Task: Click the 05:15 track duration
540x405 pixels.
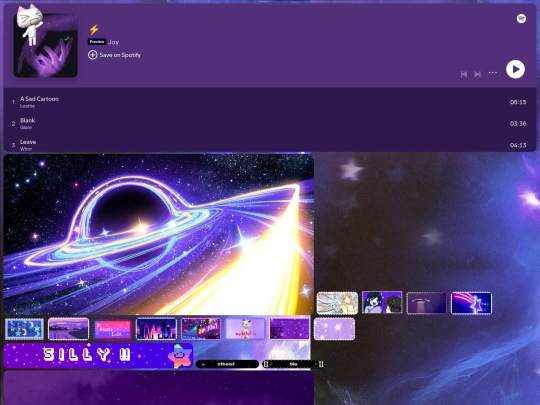Action: (518, 102)
